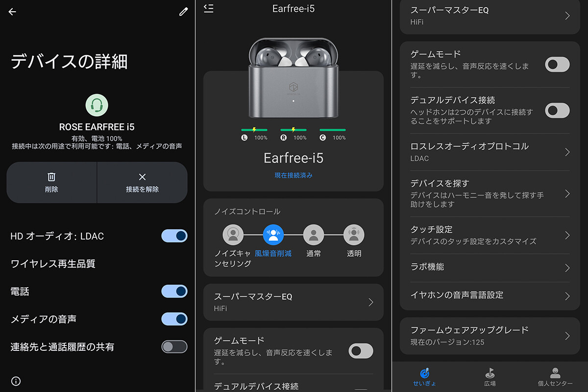This screenshot has height=392, width=588.
Task: Enable デュアルデバイス接続 switch in right screen
Action: (558, 110)
